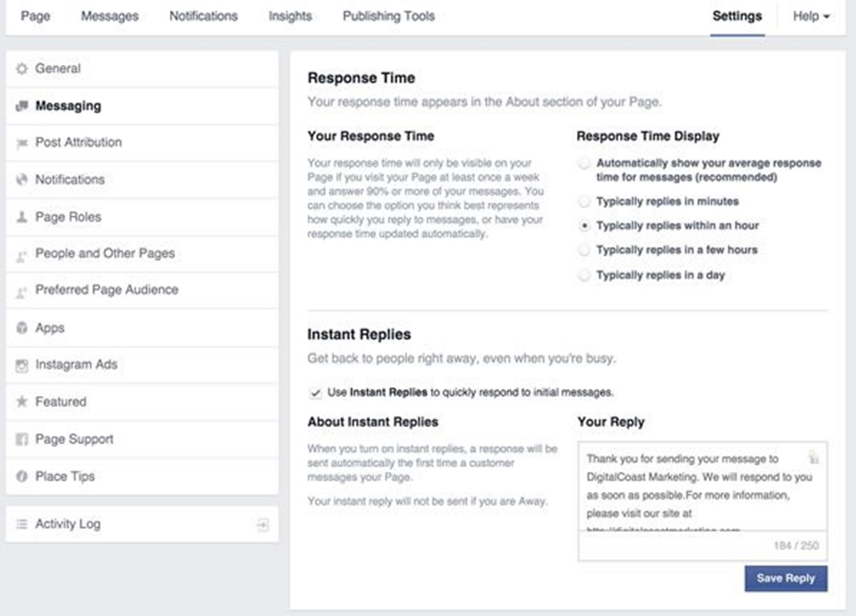This screenshot has width=856, height=616.
Task: Switch to the Insights tab
Action: point(291,16)
